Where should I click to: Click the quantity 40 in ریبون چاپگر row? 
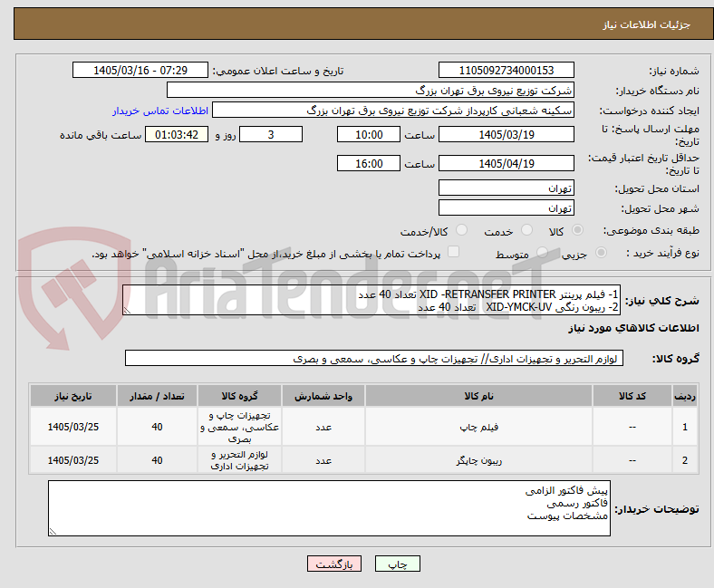pyautogui.click(x=157, y=460)
